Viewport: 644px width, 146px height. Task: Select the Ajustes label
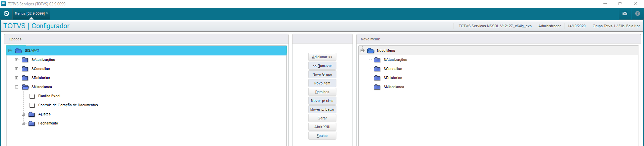tap(44, 114)
